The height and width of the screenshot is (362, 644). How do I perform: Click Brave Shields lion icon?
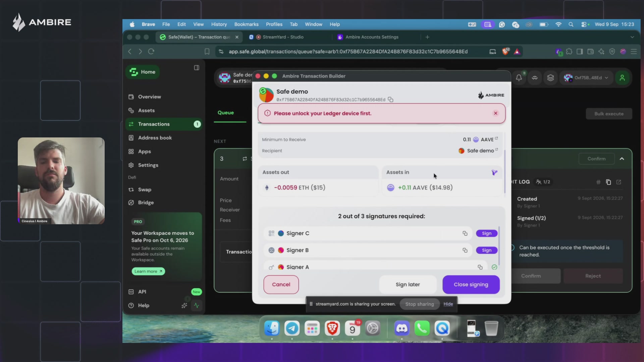tap(505, 52)
